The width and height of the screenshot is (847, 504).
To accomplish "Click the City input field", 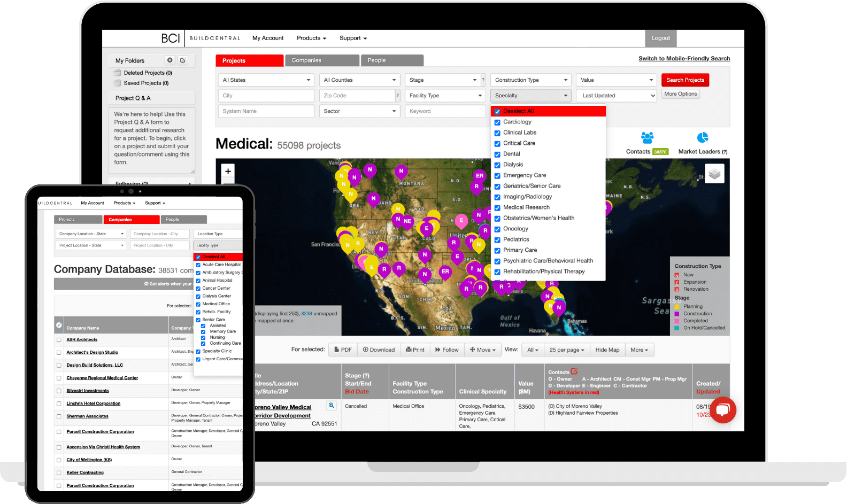I will 266,96.
